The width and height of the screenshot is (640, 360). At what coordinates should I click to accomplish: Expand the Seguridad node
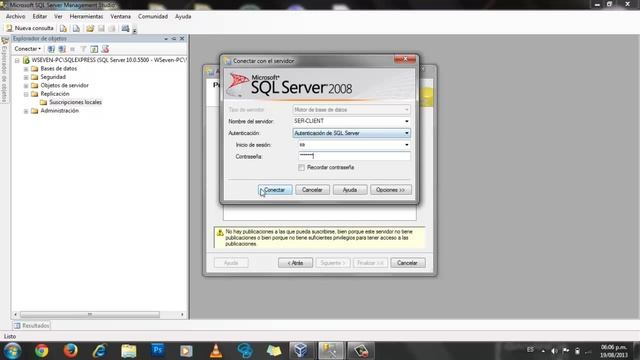click(x=26, y=77)
